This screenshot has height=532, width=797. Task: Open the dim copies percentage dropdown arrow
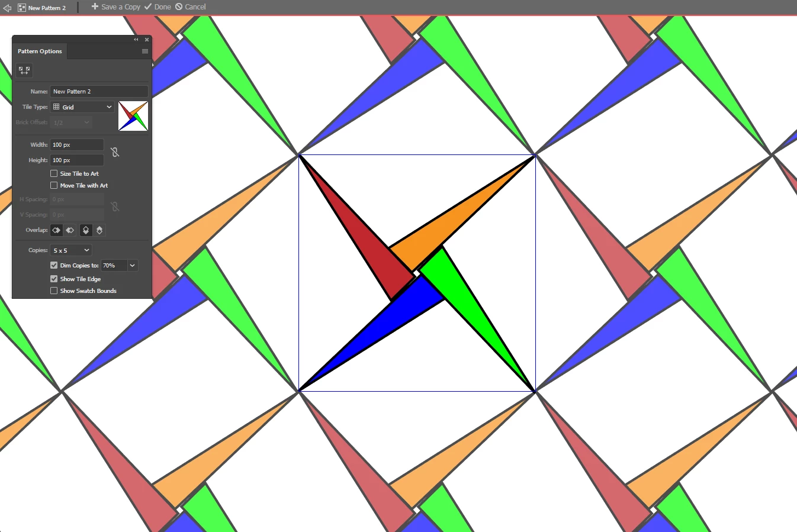point(133,266)
